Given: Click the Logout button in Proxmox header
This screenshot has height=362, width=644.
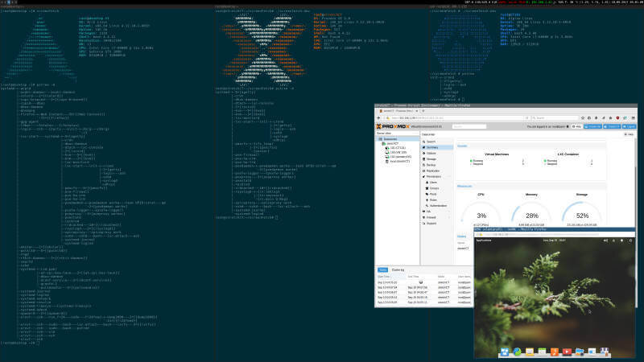Looking at the screenshot, I should [630, 126].
